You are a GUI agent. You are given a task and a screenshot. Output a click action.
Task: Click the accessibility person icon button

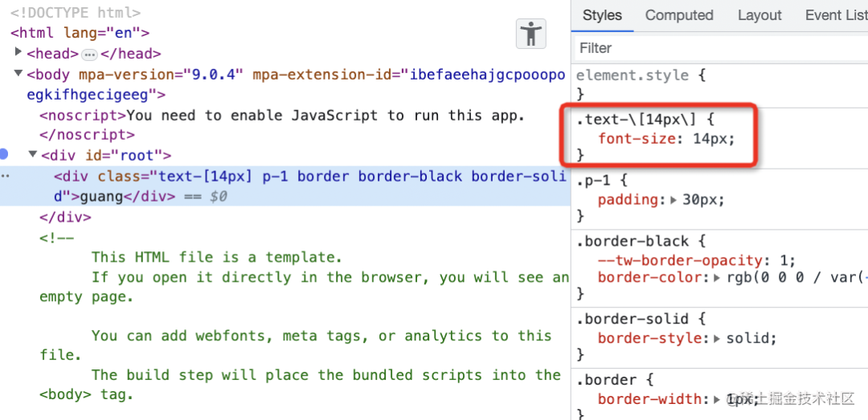(531, 35)
